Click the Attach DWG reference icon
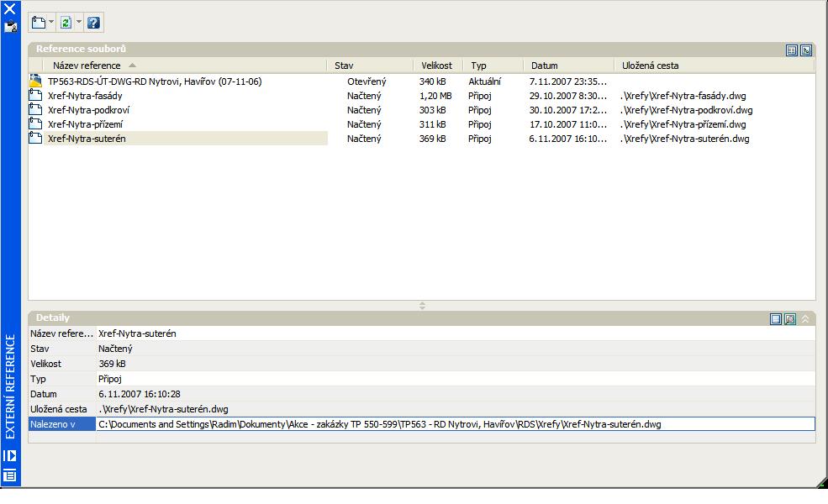This screenshot has height=504, width=828. coord(39,23)
